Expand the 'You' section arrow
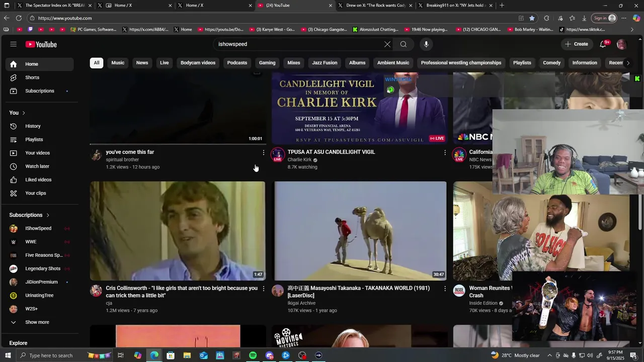644x362 pixels. (24, 113)
